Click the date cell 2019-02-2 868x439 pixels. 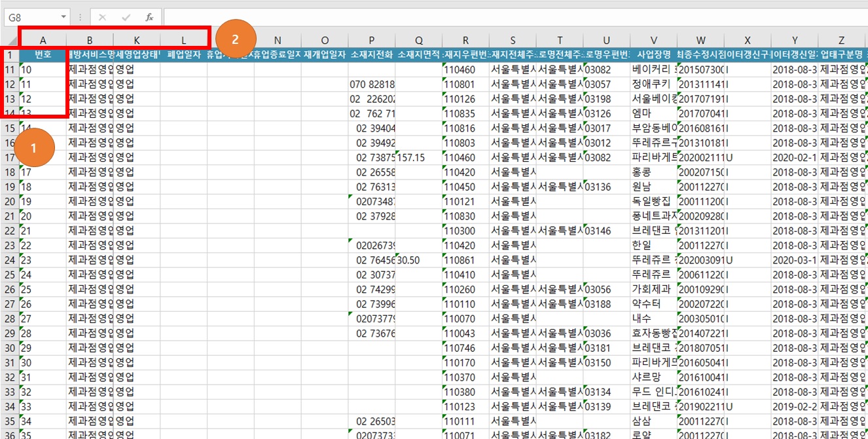pos(795,406)
